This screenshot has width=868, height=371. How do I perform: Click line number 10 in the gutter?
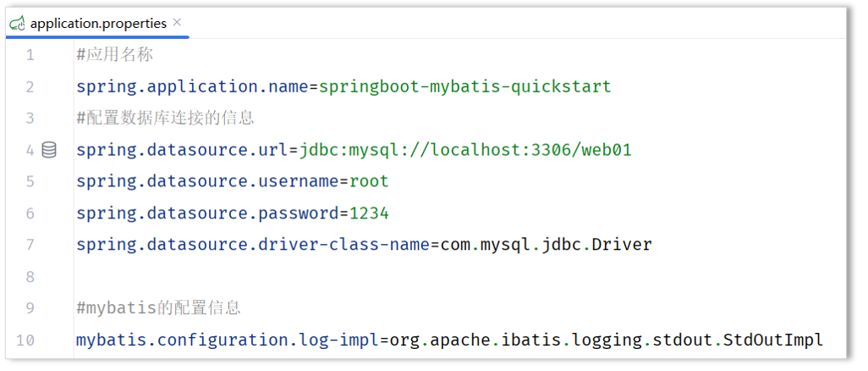26,341
